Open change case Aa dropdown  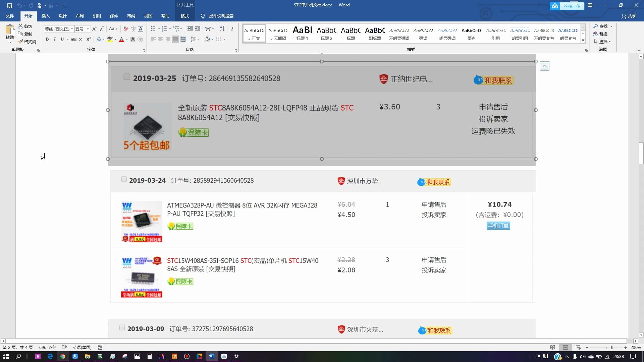point(113,29)
